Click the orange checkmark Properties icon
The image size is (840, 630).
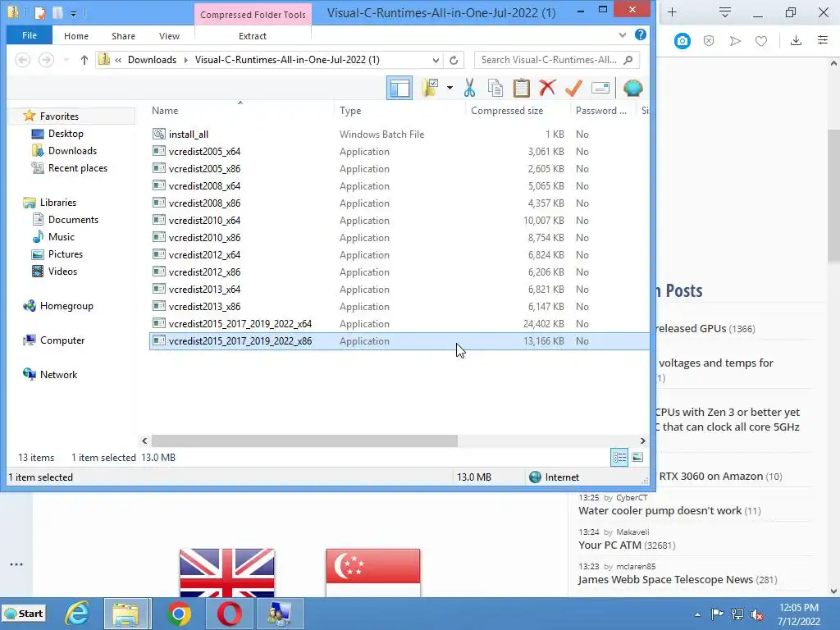click(573, 88)
